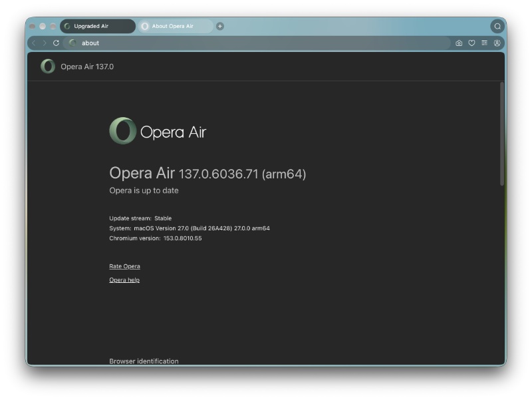Screen dimensions: 532x400
Task: Click the Browser identification heading
Action: click(x=144, y=361)
